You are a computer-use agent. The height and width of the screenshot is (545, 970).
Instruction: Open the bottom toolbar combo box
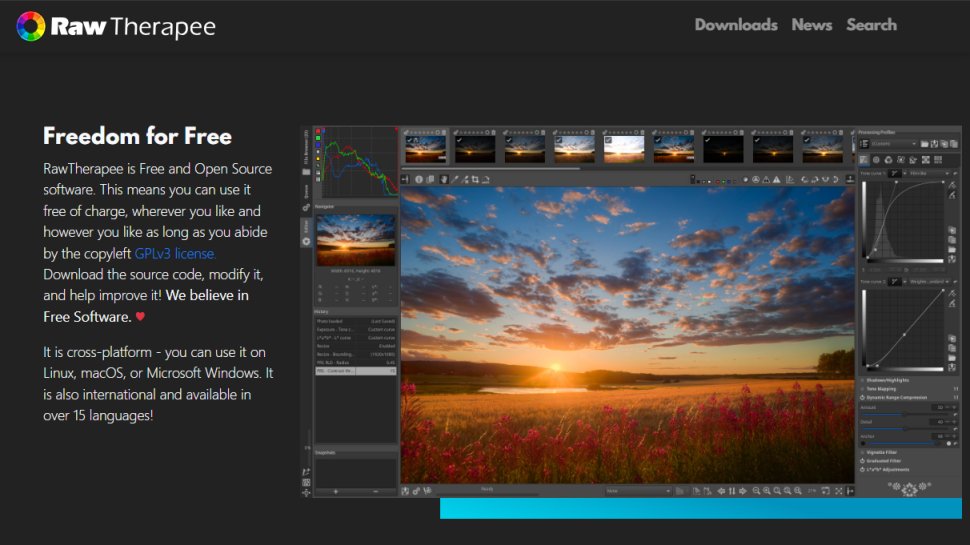tap(638, 491)
